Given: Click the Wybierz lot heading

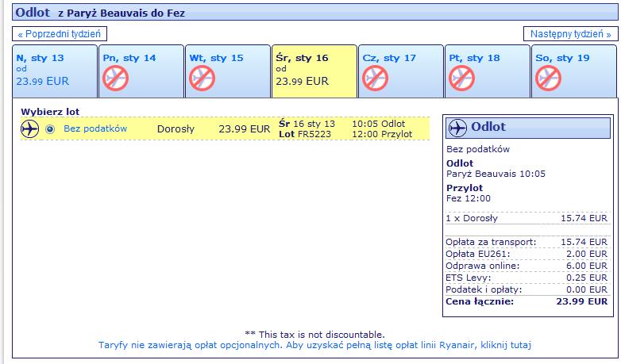Looking at the screenshot, I should (50, 112).
